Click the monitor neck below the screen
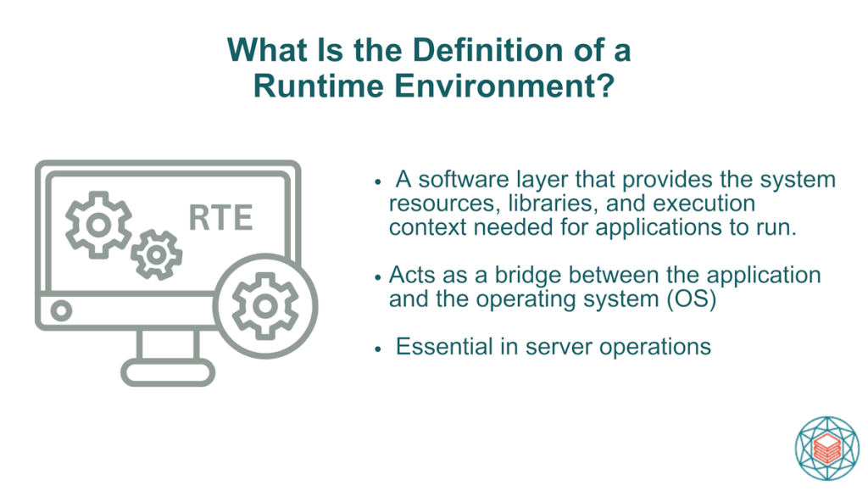Screen dimensions: 868x491 point(168,344)
